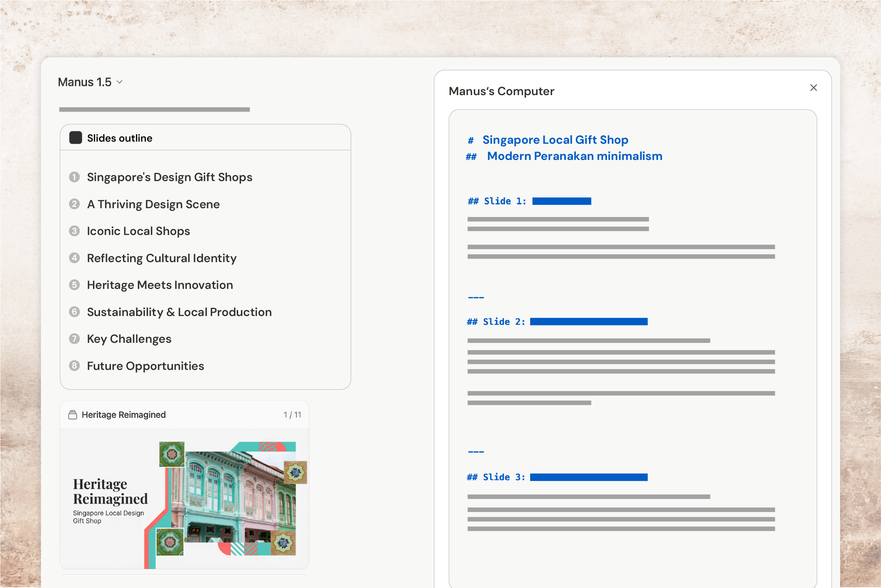Click the number 5 outline bullet icon
Screen dimensions: 881x588
pos(74,285)
